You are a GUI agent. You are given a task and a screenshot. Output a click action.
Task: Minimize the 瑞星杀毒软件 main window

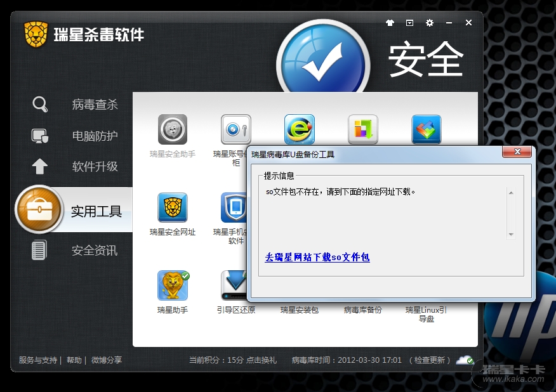tap(449, 23)
